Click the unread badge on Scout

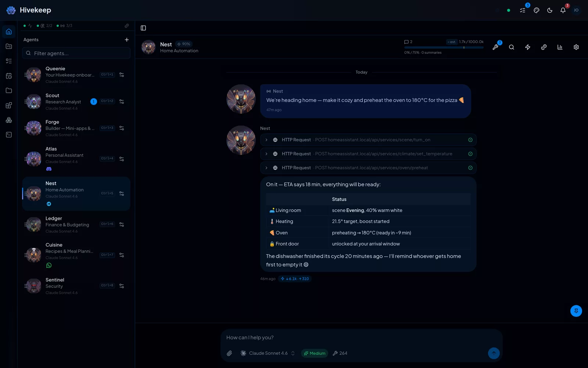pos(94,102)
